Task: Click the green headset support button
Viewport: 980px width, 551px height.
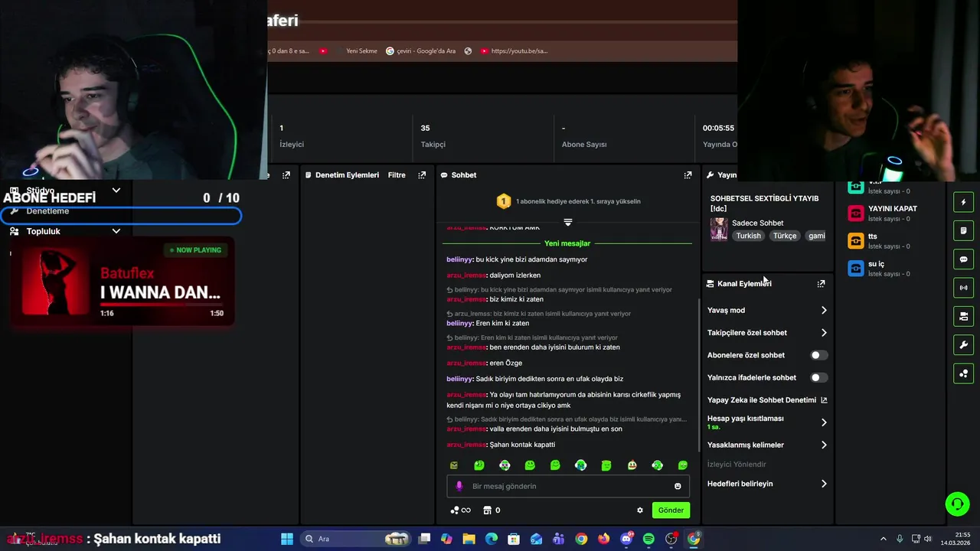Action: 957,504
